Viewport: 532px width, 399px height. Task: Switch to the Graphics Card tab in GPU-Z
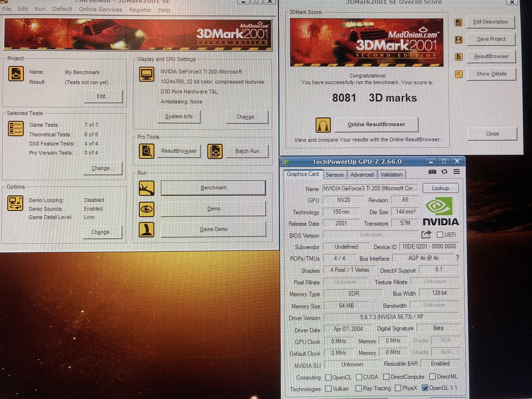click(303, 174)
